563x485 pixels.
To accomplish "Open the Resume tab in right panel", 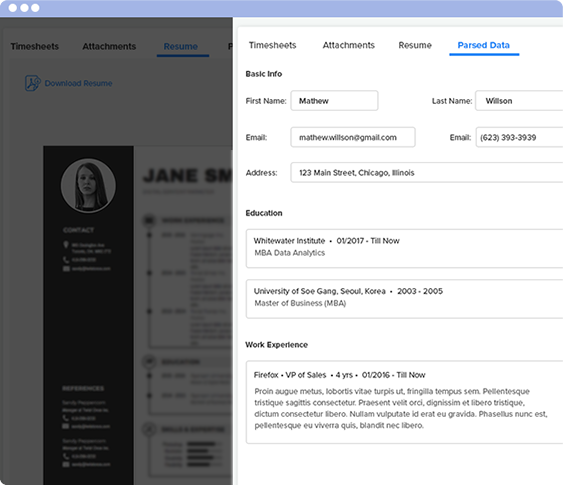I will point(415,45).
